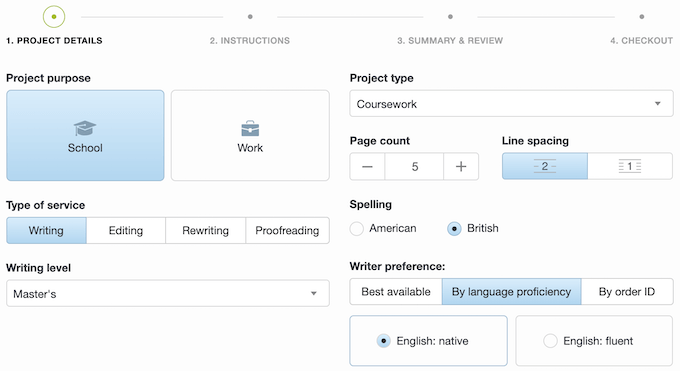Select By language proficiency preference
This screenshot has width=680, height=371.
(511, 292)
